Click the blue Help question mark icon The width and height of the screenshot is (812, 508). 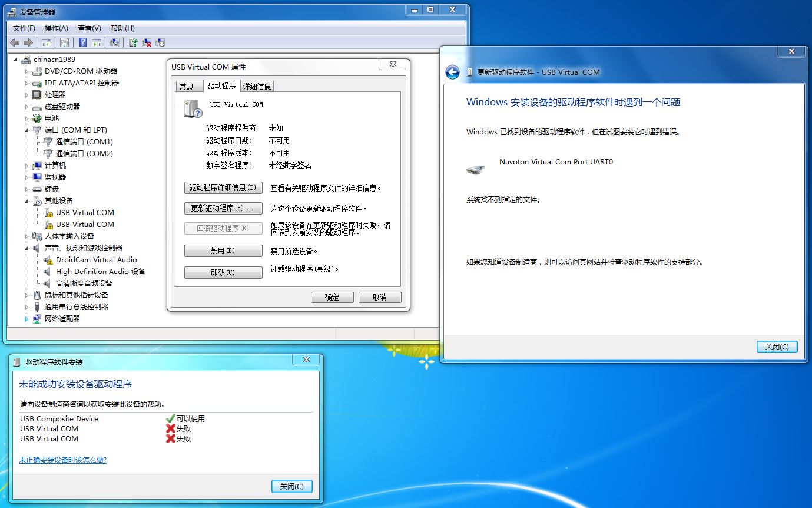coord(83,42)
